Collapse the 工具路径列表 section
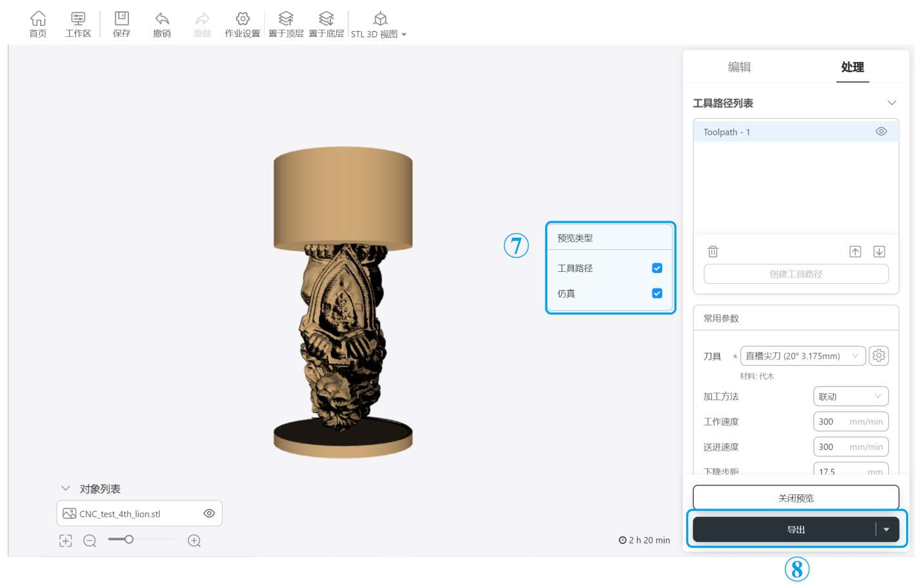This screenshot has width=921, height=588. click(891, 103)
